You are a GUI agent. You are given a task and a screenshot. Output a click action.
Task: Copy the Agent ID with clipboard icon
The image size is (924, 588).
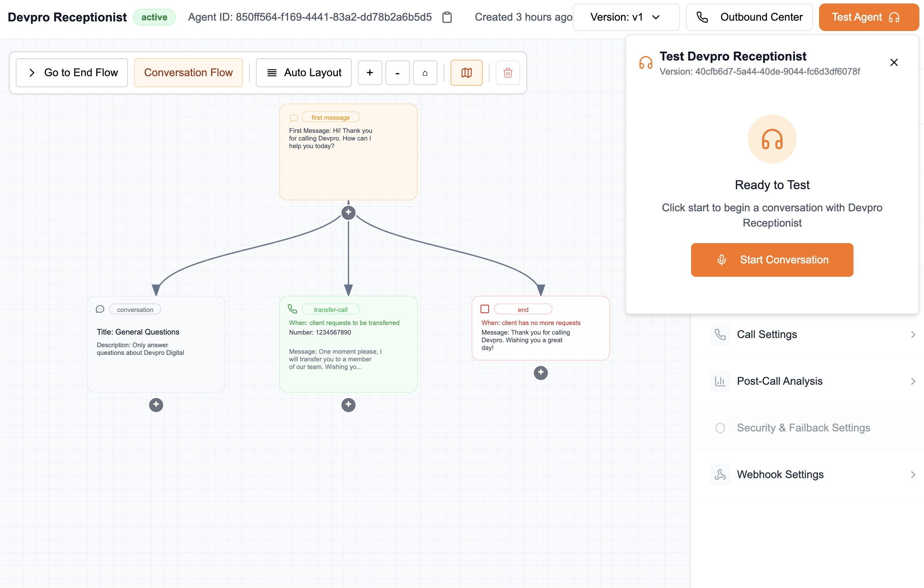pyautogui.click(x=447, y=17)
